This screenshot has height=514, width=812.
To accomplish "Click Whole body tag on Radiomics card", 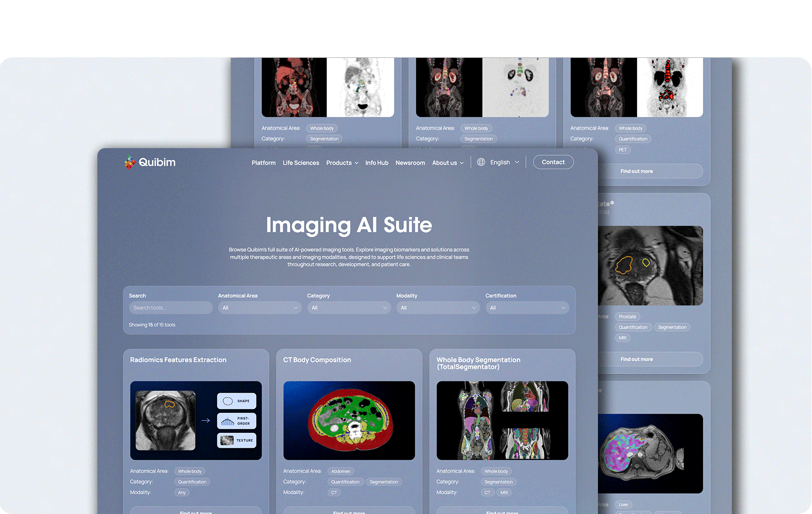I will tap(190, 471).
